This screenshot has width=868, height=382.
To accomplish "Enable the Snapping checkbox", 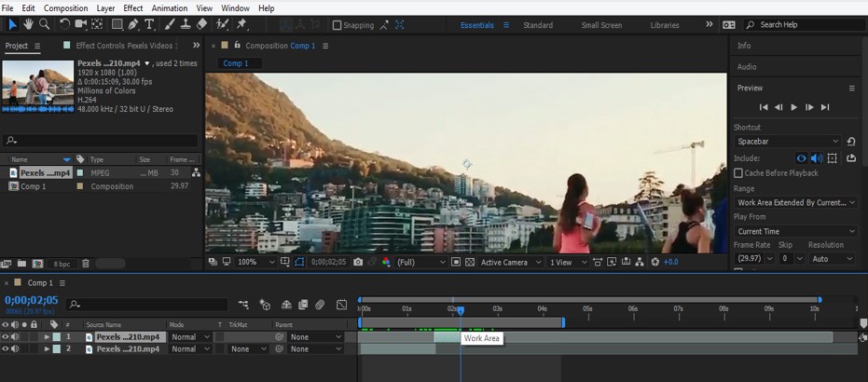I will 338,25.
